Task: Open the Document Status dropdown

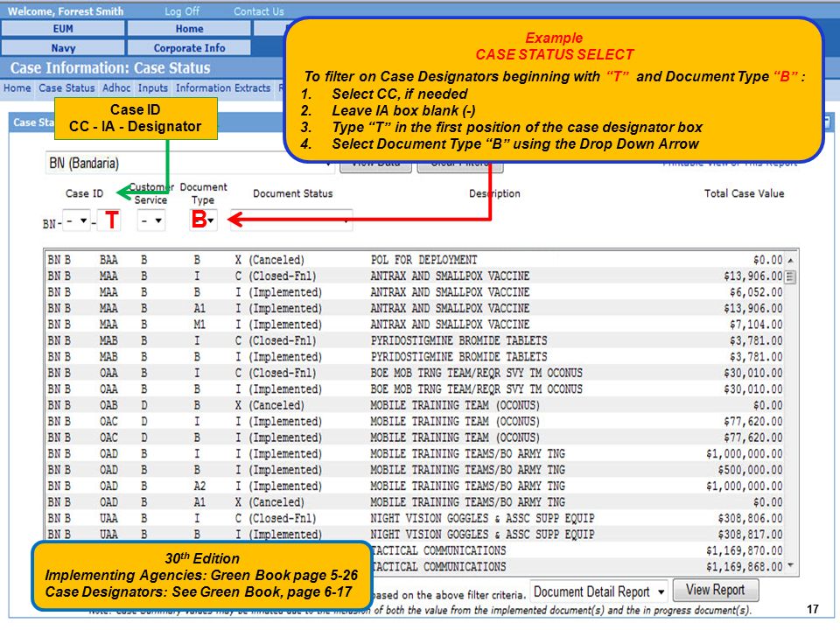Action: point(291,220)
